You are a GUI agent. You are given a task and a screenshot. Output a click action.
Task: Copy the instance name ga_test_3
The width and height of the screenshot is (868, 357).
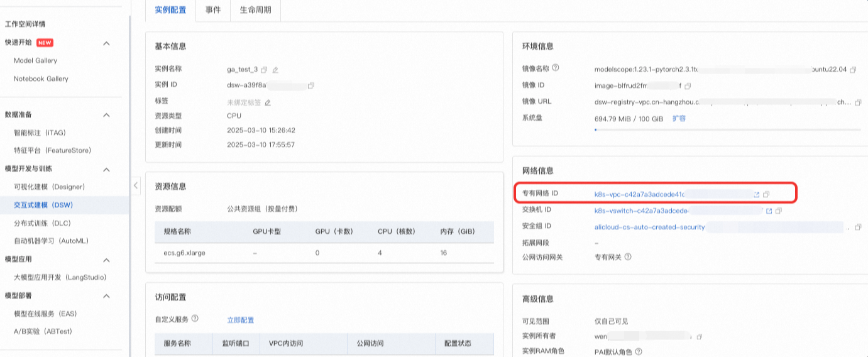point(264,69)
